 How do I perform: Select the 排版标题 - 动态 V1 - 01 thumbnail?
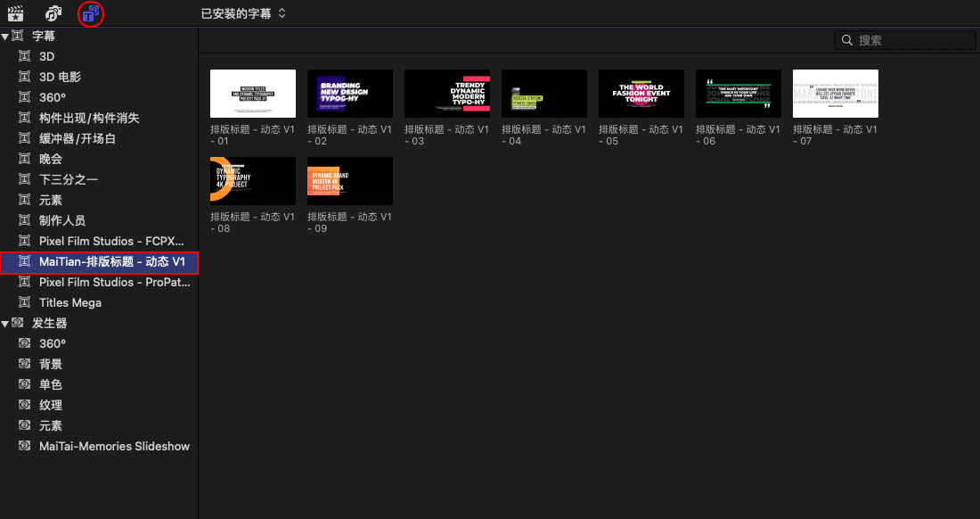[252, 94]
